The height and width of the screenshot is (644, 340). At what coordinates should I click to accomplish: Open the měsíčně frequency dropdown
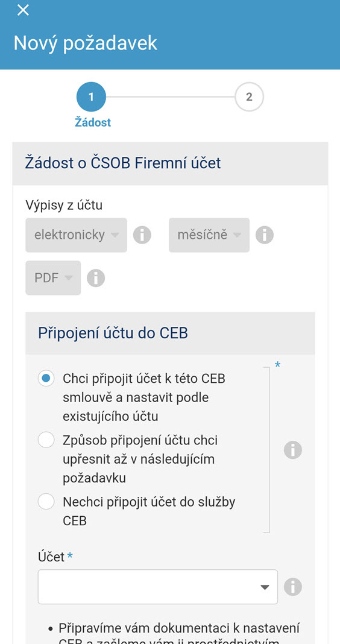209,235
